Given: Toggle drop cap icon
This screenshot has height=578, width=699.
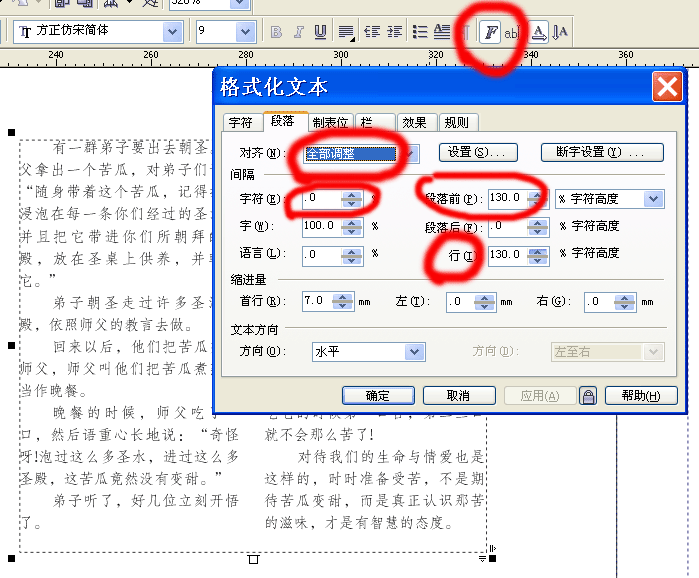Looking at the screenshot, I should 442,32.
